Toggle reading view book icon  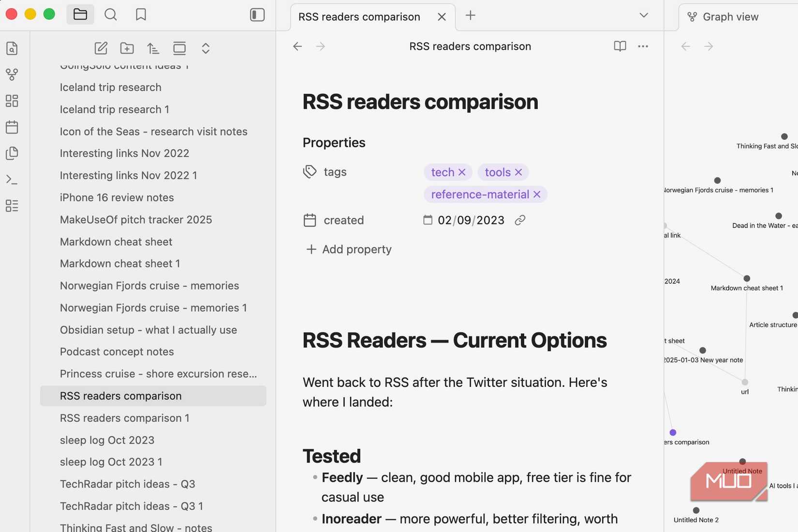[620, 46]
